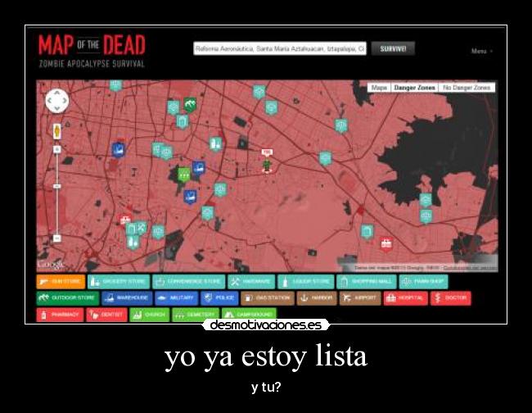Click the map pan control circle
Screen dimensions: 532x413
click(56, 101)
